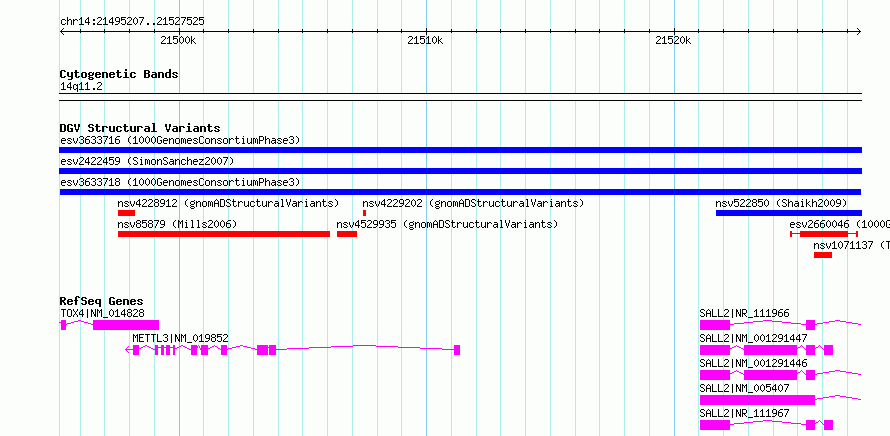Click the esv3633716 structural variant bar
Screen dimensions: 890x436
460,150
